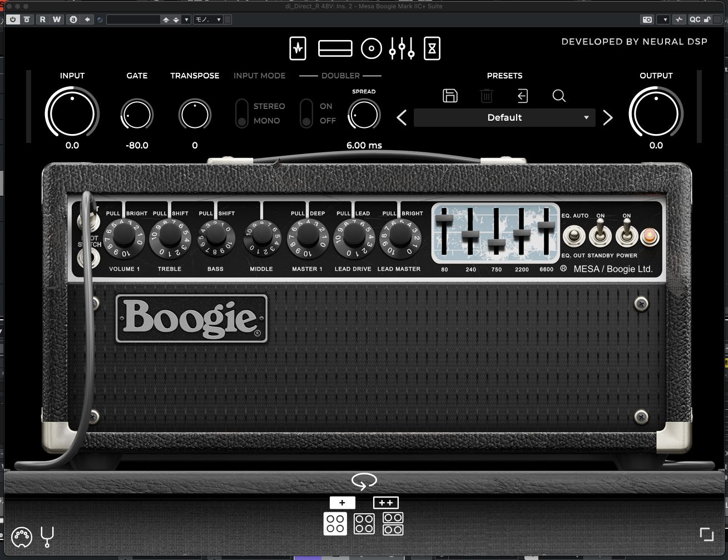Click the window resize corner icon
This screenshot has width=728, height=560.
(x=707, y=534)
